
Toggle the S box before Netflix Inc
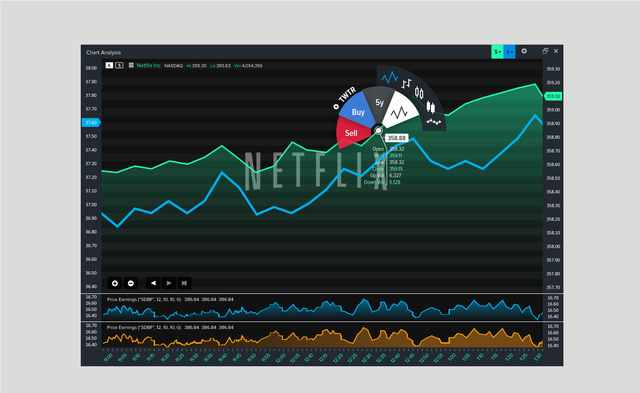(119, 65)
